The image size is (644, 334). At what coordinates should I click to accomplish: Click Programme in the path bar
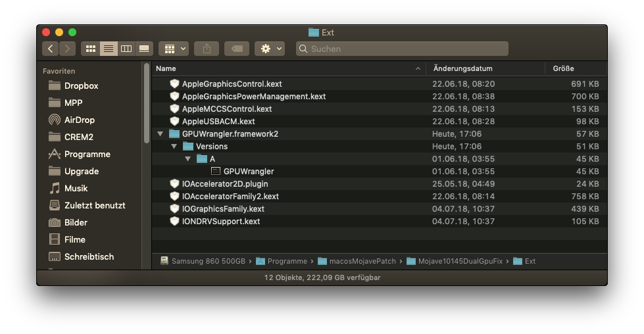[x=282, y=261]
